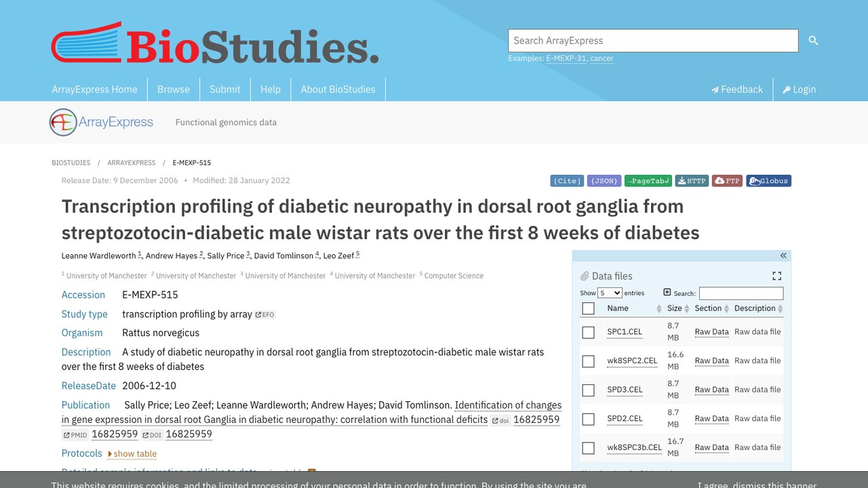
Task: Click the Search ArrayExpress input field
Action: click(x=653, y=41)
